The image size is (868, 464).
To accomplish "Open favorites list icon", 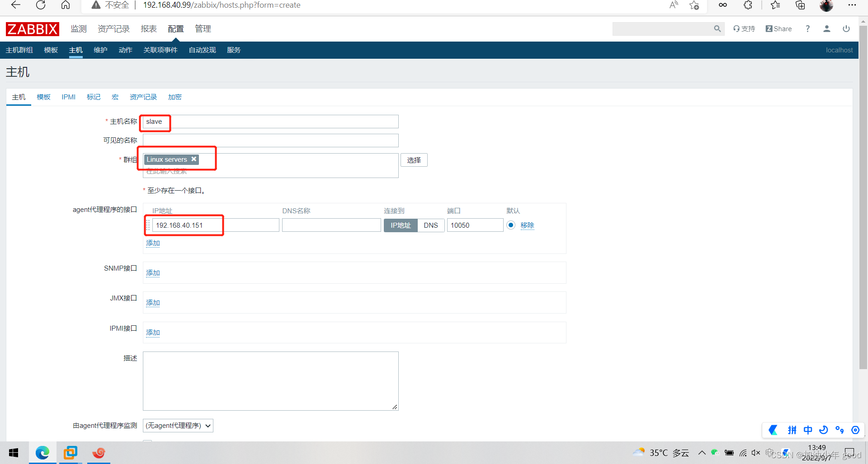I will tap(775, 5).
